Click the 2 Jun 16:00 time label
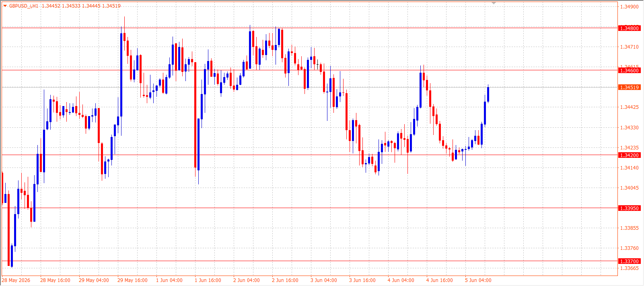 pos(285,280)
